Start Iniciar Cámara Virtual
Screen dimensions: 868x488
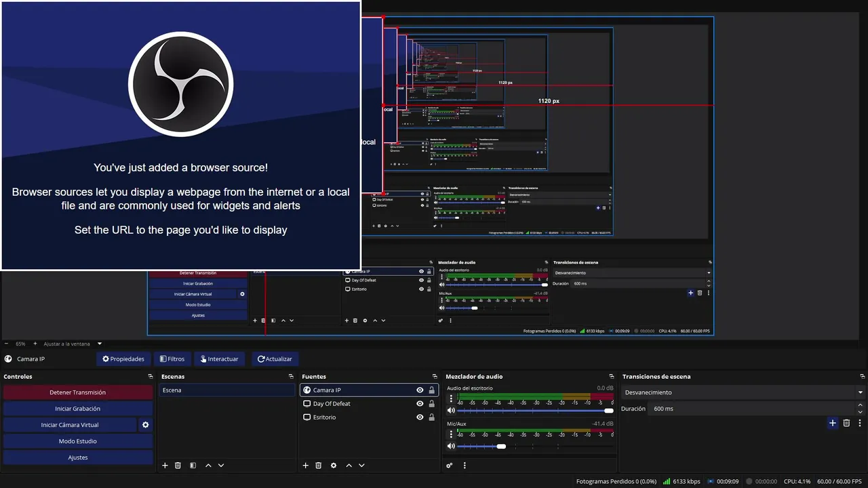click(69, 425)
